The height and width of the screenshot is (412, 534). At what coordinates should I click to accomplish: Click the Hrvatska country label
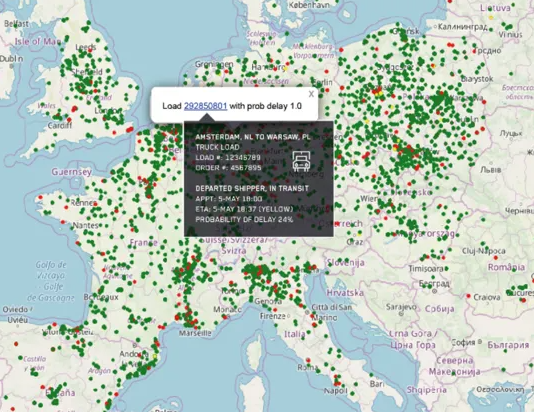point(345,292)
